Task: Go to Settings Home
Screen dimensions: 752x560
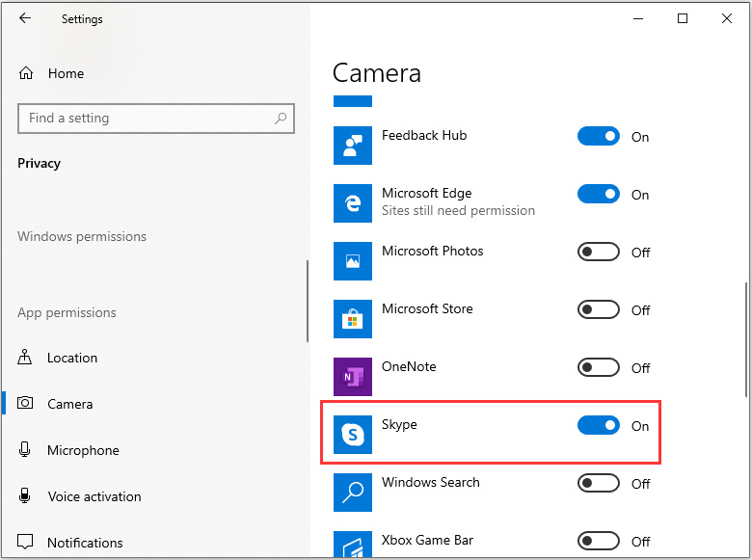Action: (x=66, y=73)
